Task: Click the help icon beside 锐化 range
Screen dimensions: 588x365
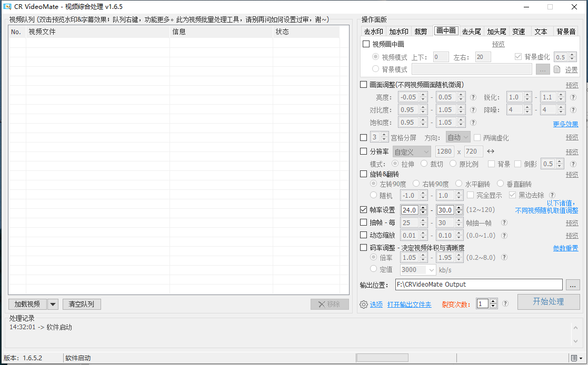Action: [573, 97]
